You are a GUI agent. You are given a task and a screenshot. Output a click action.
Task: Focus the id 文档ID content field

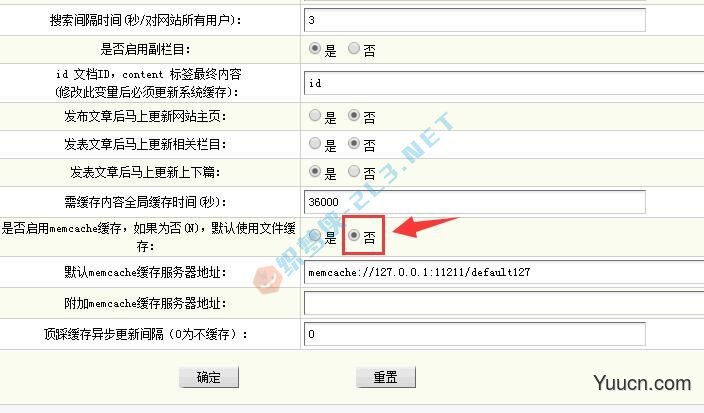point(504,83)
